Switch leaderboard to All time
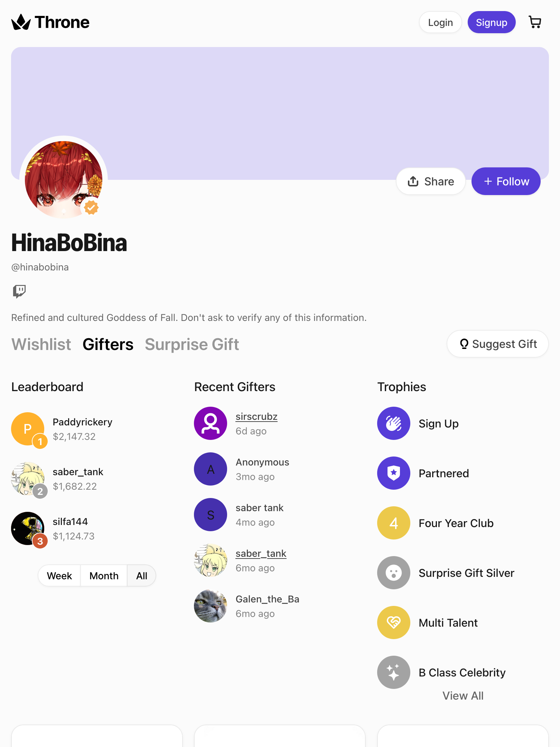The image size is (560, 747). [141, 576]
